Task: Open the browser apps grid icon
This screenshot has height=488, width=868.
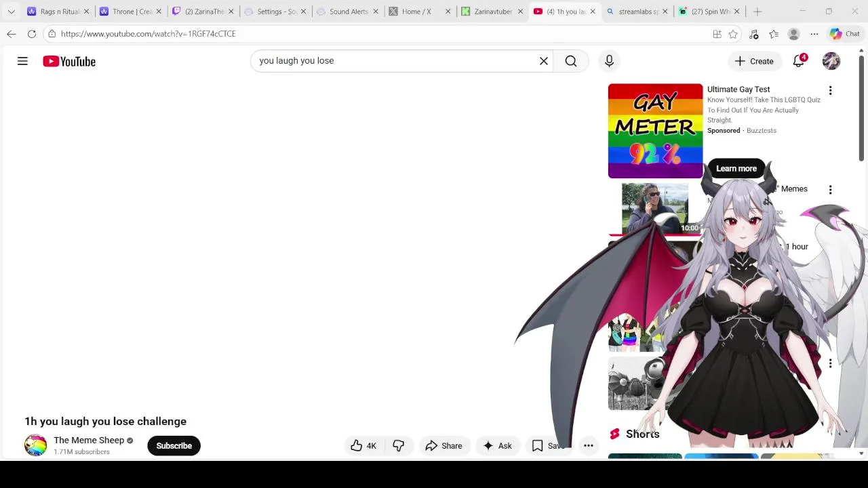Action: click(717, 34)
